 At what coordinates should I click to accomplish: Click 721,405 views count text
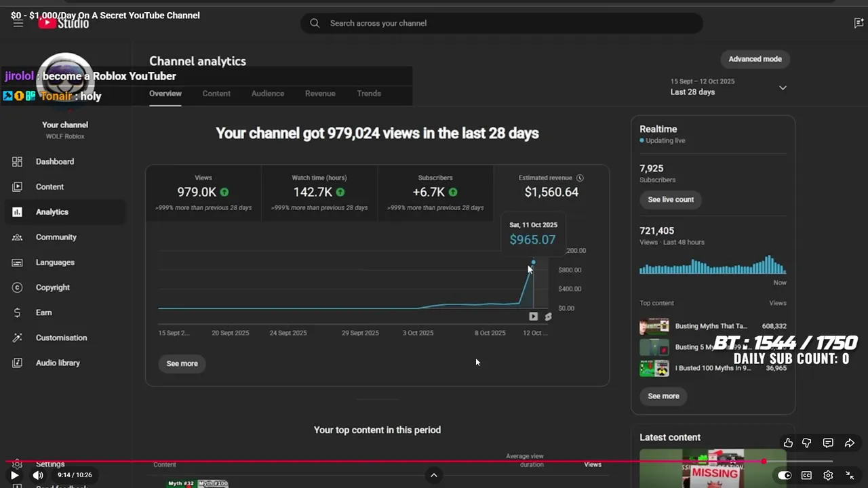pos(656,230)
